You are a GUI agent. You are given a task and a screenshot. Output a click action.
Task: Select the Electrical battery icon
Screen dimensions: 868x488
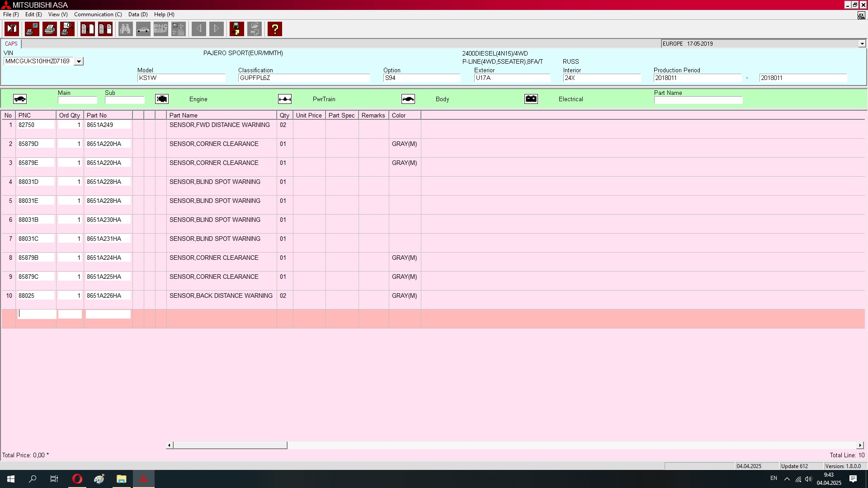[531, 99]
